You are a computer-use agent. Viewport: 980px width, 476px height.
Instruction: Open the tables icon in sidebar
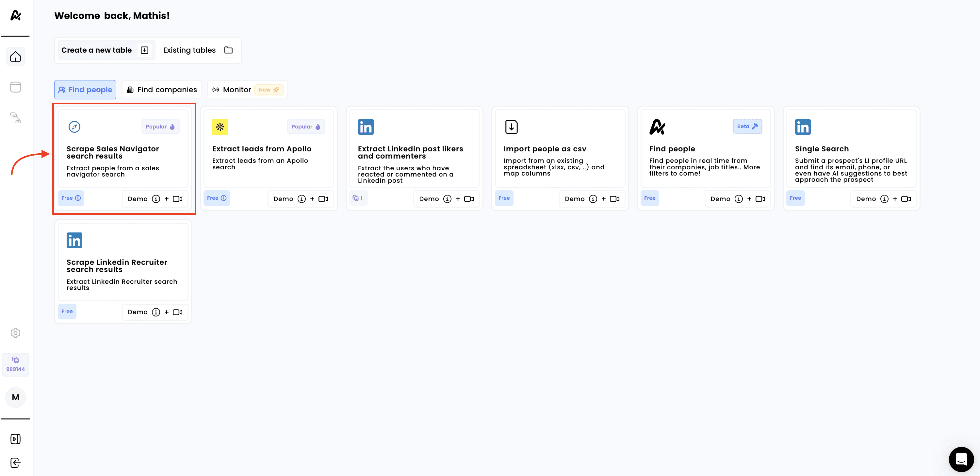click(15, 87)
